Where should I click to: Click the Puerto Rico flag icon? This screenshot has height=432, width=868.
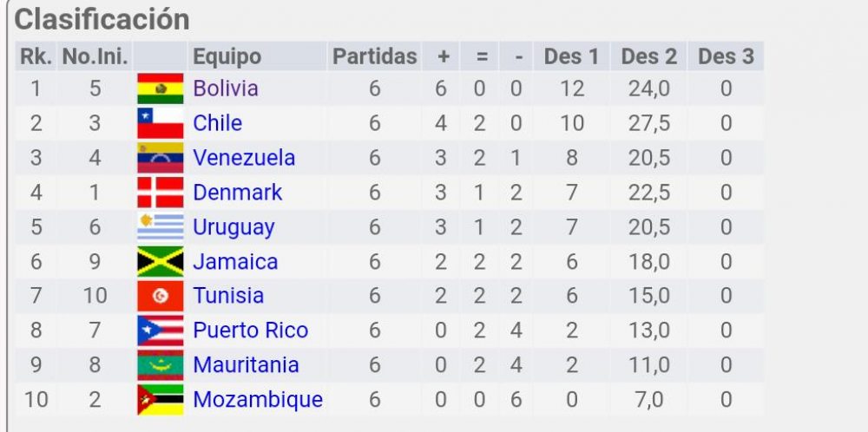161,331
